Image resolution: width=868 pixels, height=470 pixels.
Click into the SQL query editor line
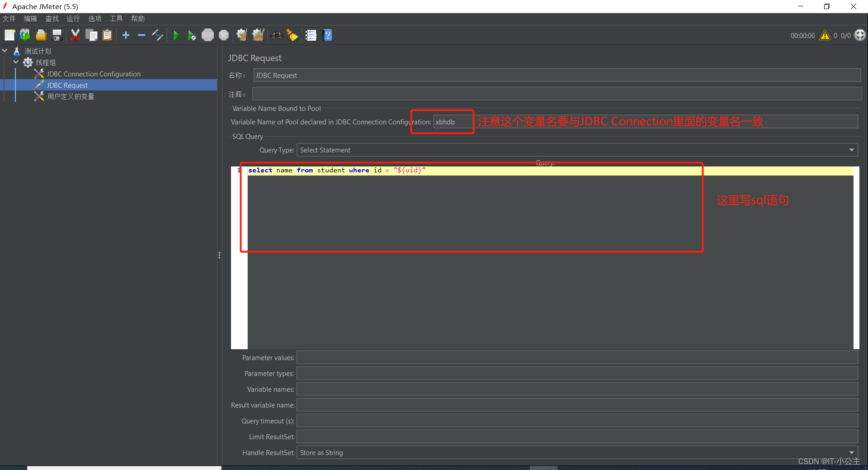[550, 171]
